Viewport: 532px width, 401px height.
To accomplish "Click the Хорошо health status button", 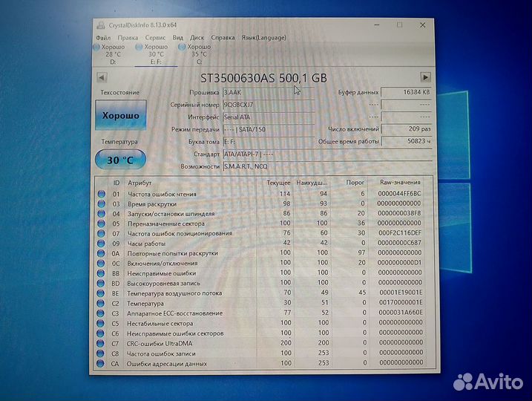I will click(x=121, y=115).
